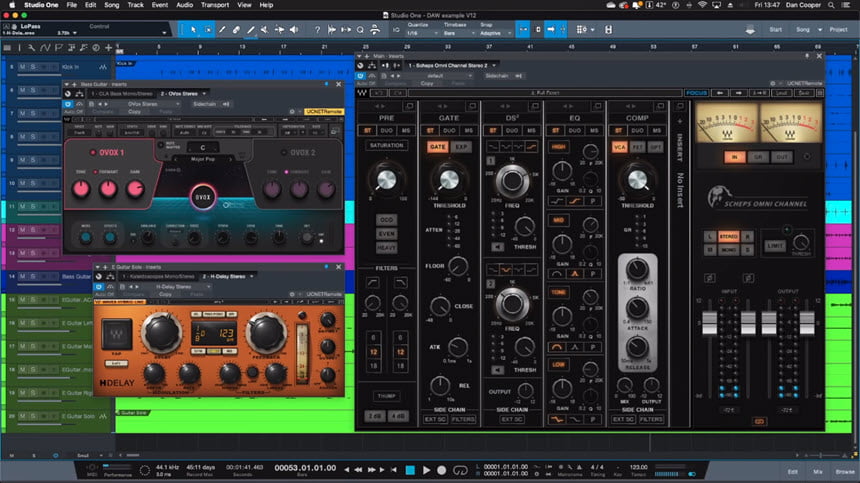860x483 pixels.
Task: Select the Arrow tool in the toolbar
Action: [193, 30]
